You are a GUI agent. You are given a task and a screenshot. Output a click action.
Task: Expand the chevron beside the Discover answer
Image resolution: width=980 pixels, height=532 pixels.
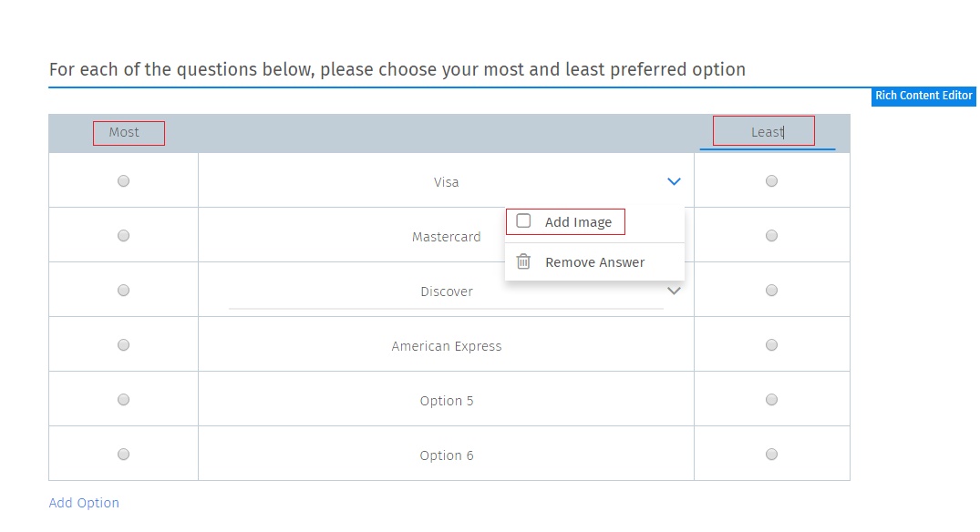(674, 291)
